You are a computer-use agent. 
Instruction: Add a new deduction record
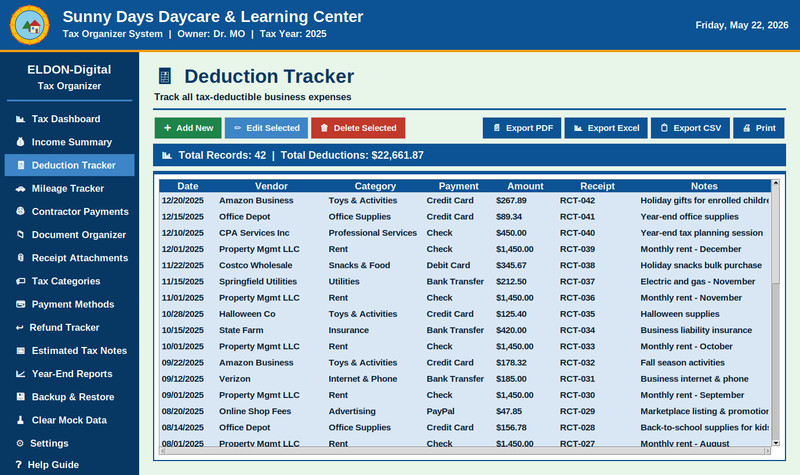pos(188,128)
